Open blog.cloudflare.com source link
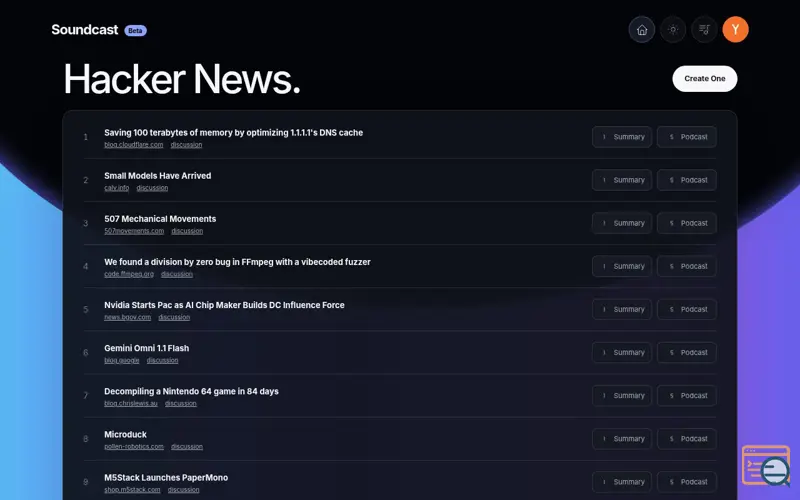 [134, 145]
